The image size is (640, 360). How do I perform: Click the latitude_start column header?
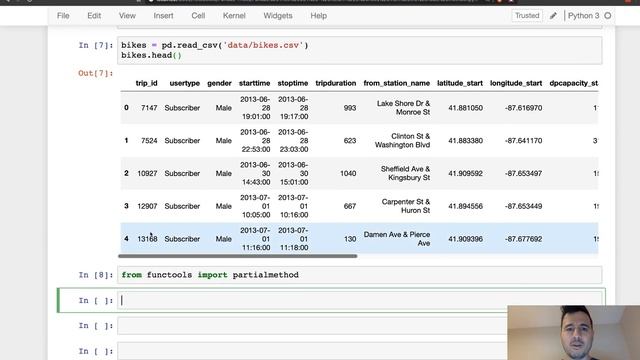tap(460, 83)
